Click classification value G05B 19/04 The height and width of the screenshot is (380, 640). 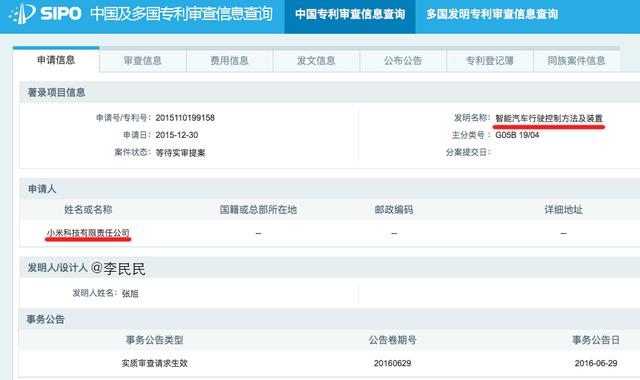click(517, 135)
